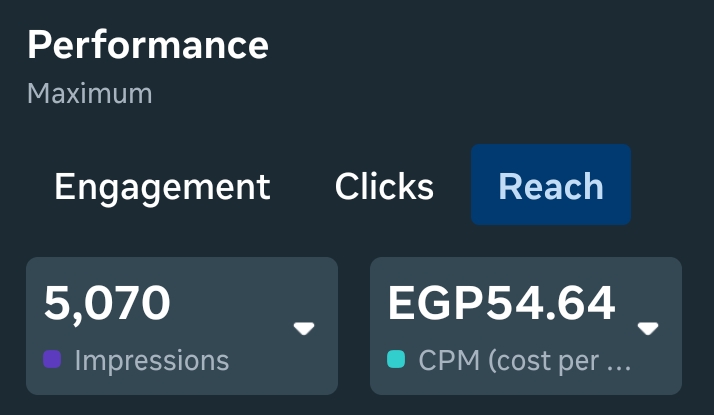The height and width of the screenshot is (415, 714).
Task: Click the teal CPM legend swatch
Action: [396, 359]
